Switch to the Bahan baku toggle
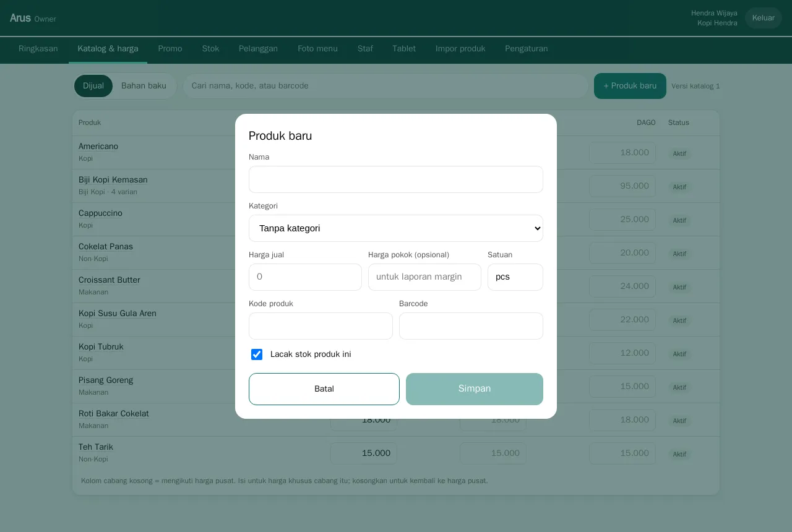 coord(144,86)
